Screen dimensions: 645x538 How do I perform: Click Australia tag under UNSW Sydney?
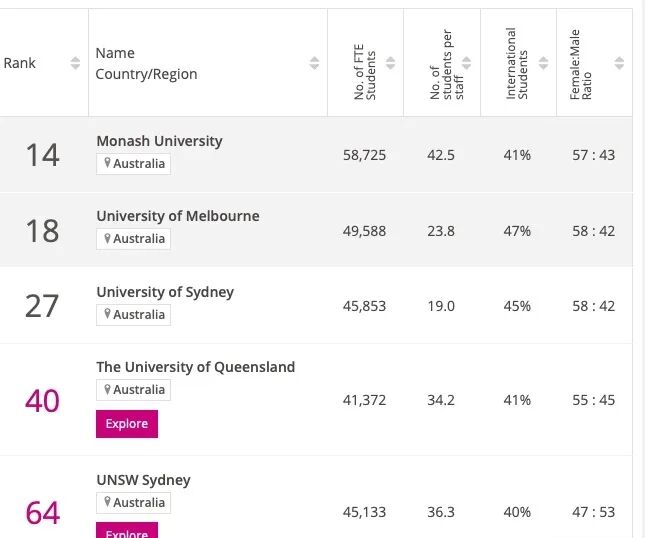click(133, 503)
